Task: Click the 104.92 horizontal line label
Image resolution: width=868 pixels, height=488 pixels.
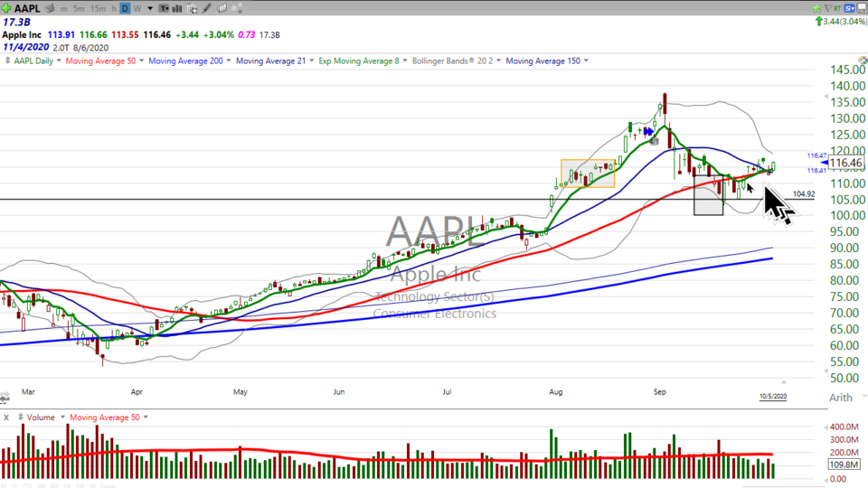Action: pyautogui.click(x=804, y=193)
